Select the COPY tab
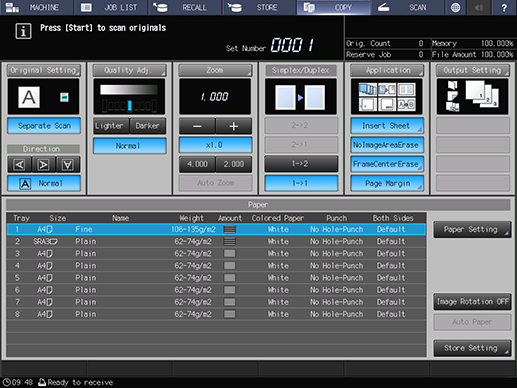 (334, 7)
